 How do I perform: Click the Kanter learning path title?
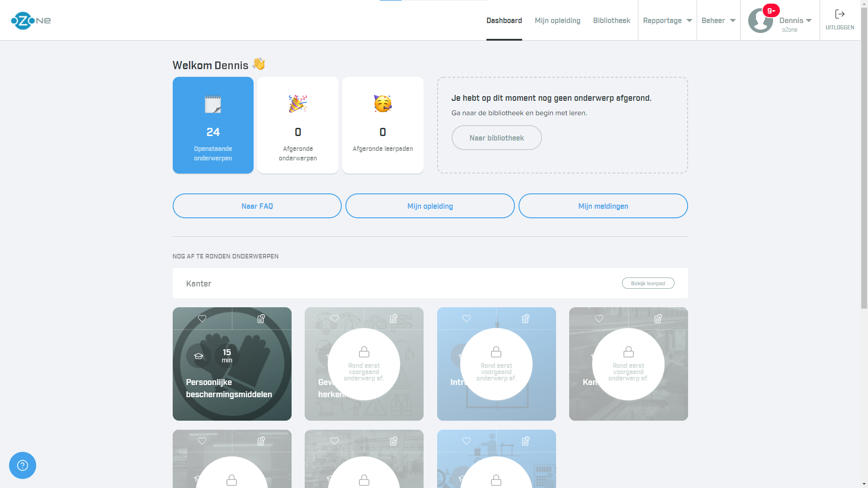coord(198,283)
